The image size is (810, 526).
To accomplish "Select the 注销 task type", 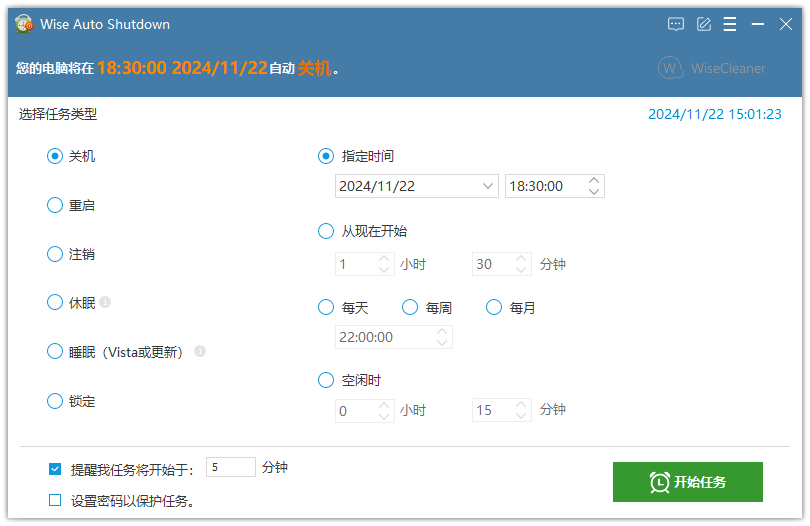I will pos(55,254).
